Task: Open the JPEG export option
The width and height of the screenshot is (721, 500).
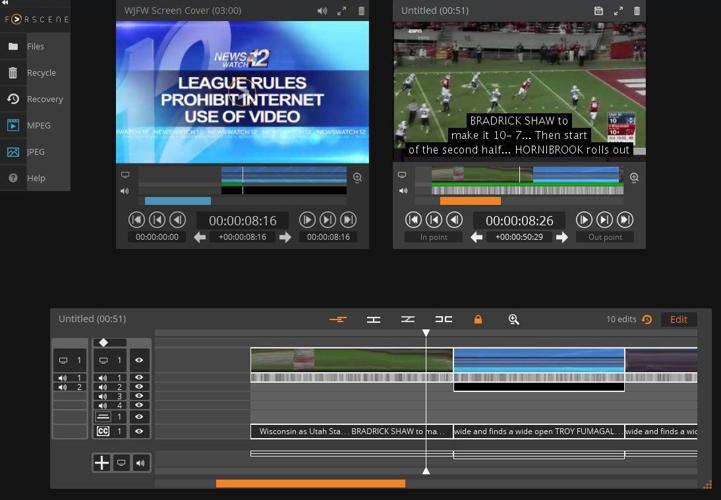Action: 35,152
